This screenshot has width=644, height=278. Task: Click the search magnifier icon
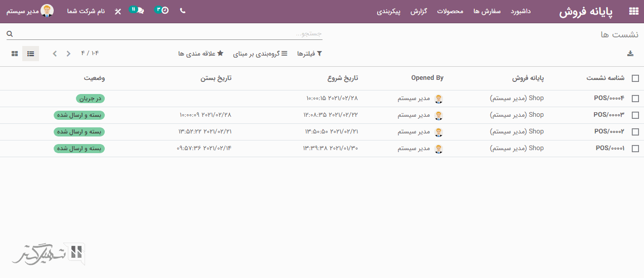[x=10, y=34]
